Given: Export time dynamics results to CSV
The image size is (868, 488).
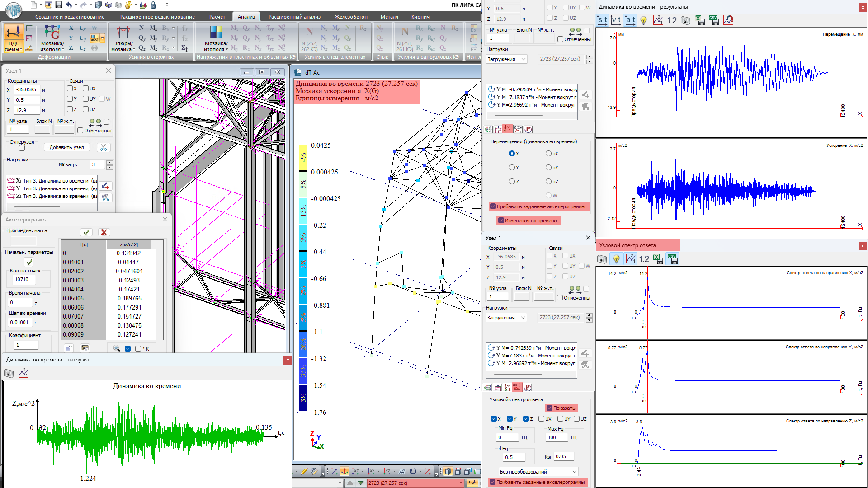Looking at the screenshot, I should [x=714, y=20].
